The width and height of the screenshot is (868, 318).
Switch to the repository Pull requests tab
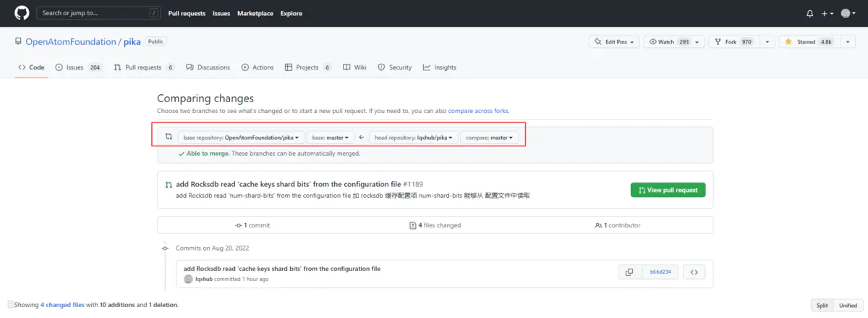pos(145,67)
